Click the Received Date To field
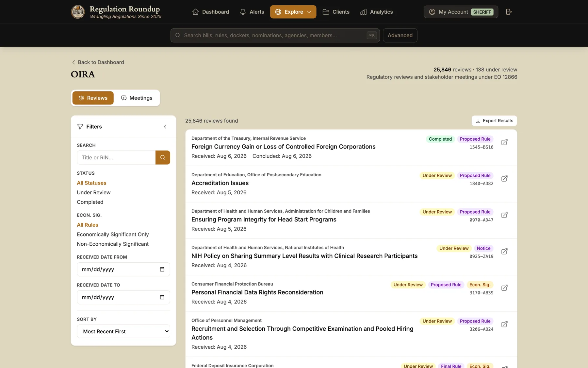Screen dimensions: 588x368 point(123,297)
